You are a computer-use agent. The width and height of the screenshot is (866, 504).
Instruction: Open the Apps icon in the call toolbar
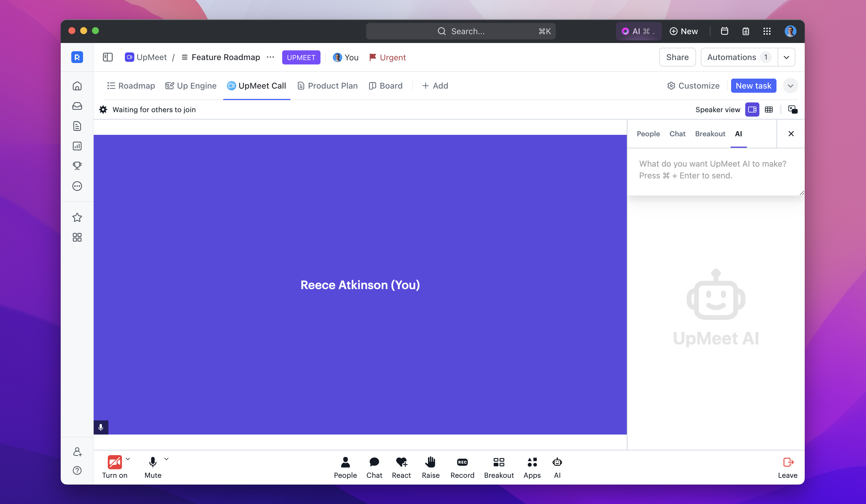(x=532, y=462)
